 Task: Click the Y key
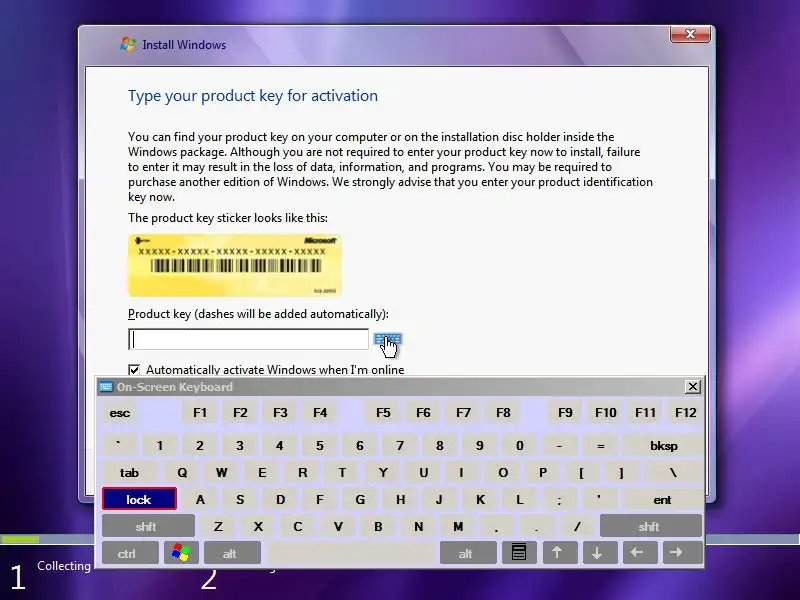coord(383,472)
